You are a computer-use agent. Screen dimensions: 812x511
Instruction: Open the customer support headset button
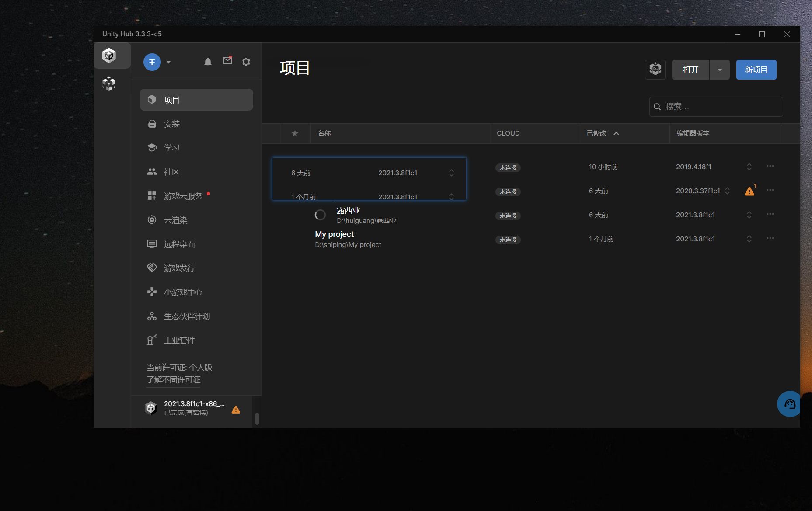[x=789, y=403]
